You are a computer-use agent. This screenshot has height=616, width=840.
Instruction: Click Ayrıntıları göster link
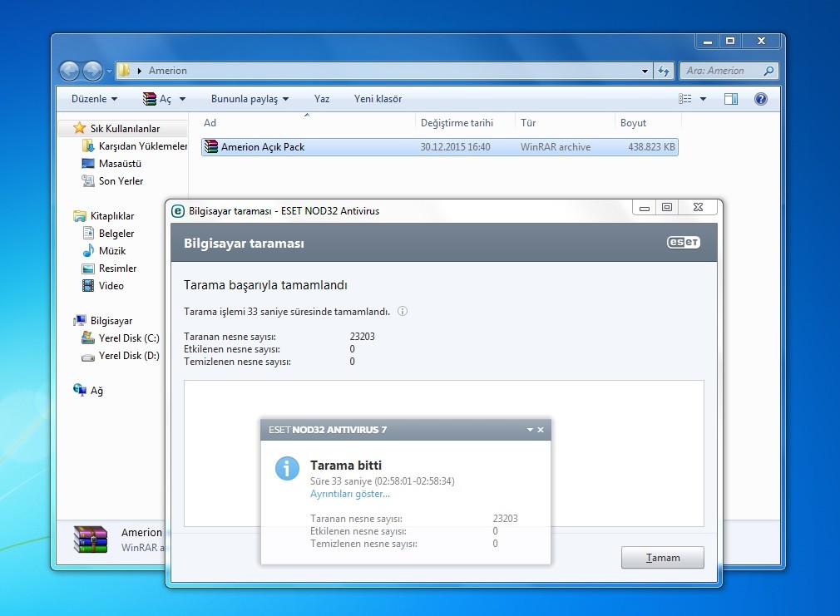point(350,494)
